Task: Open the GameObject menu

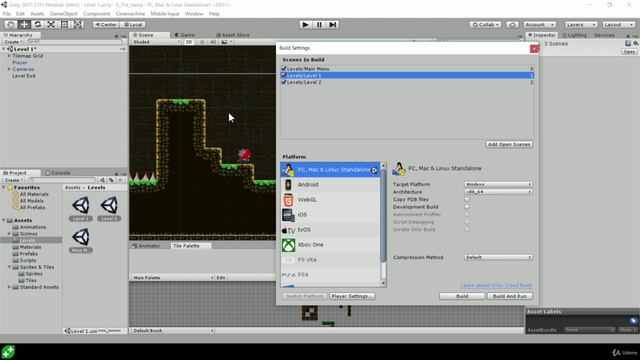Action: tap(64, 13)
